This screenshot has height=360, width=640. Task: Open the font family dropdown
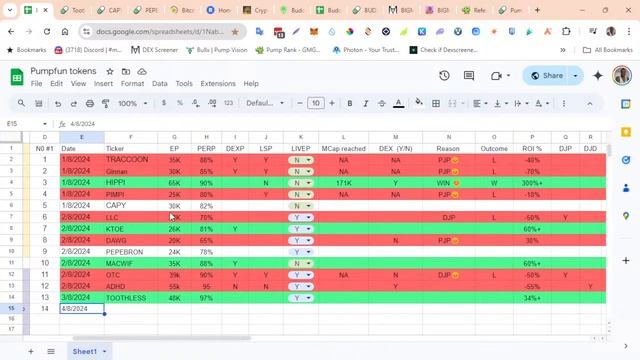coord(265,103)
